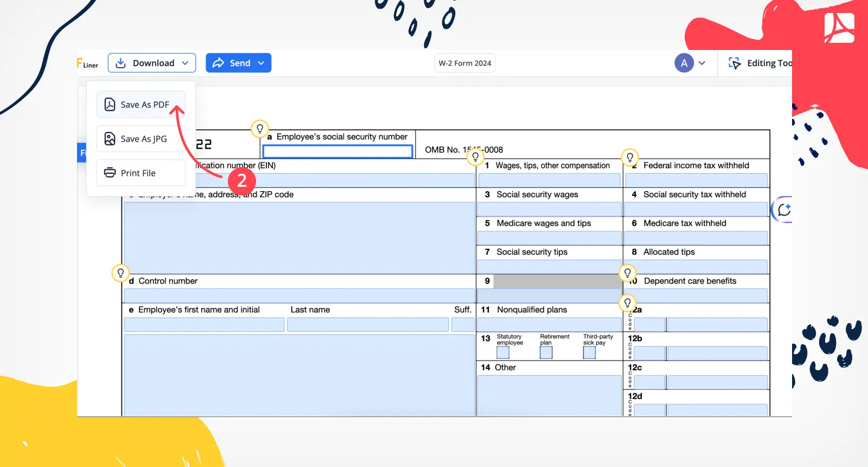Click the Download tray icon
The width and height of the screenshot is (868, 467).
click(120, 63)
